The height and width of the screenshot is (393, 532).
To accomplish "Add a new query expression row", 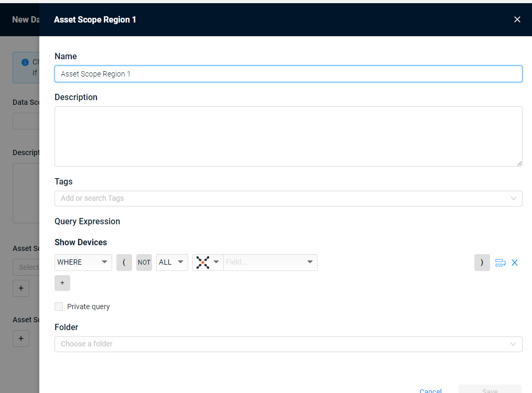I will pyautogui.click(x=62, y=283).
